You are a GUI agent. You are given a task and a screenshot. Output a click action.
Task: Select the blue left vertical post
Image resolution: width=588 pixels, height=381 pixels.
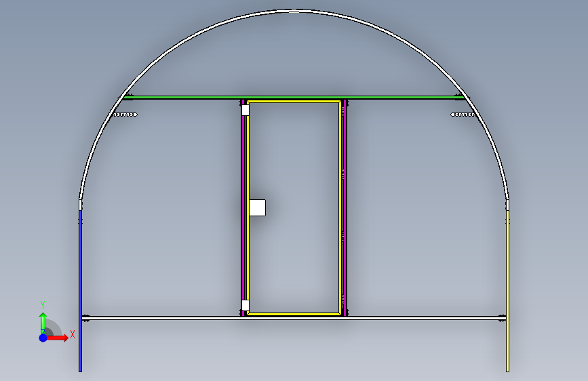[x=80, y=291]
